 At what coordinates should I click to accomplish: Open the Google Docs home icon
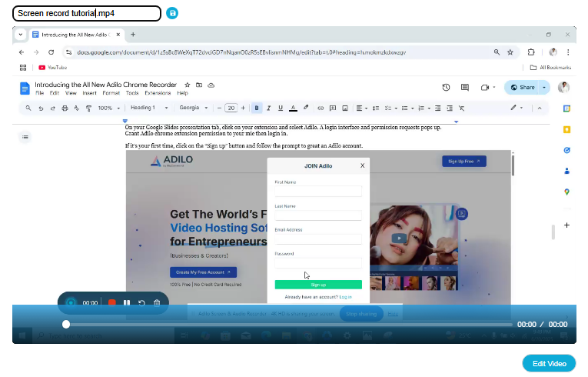click(25, 88)
